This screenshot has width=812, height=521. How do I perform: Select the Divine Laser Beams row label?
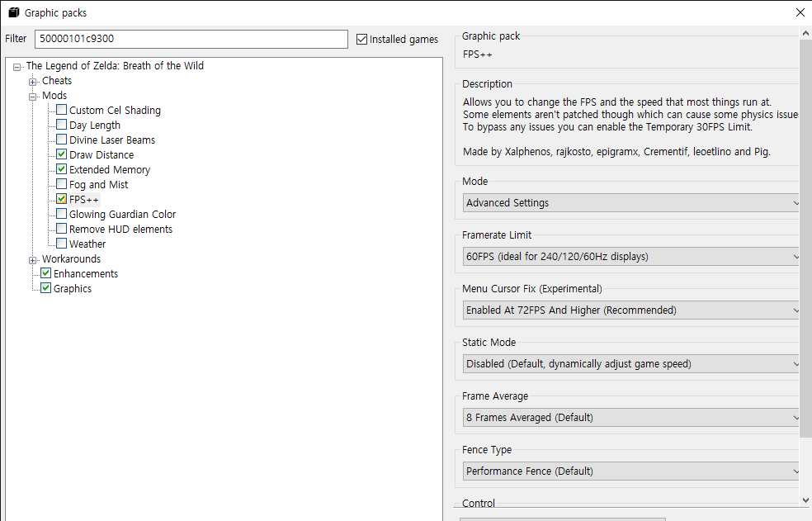[112, 140]
